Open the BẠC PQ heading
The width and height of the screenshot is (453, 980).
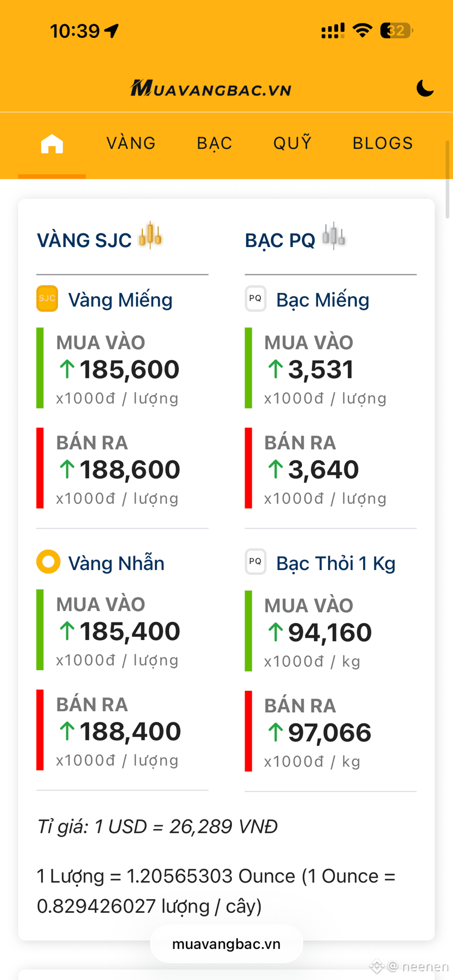pos(280,240)
